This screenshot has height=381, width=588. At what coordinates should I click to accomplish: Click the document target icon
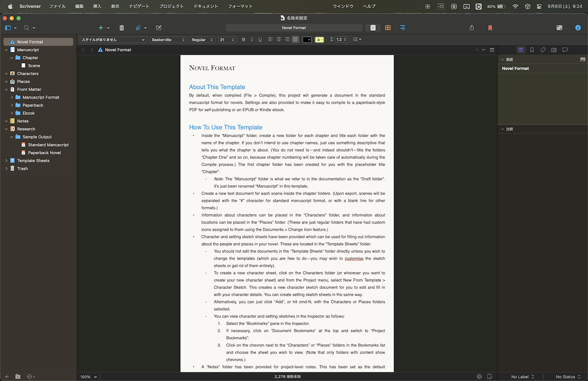[479, 376]
